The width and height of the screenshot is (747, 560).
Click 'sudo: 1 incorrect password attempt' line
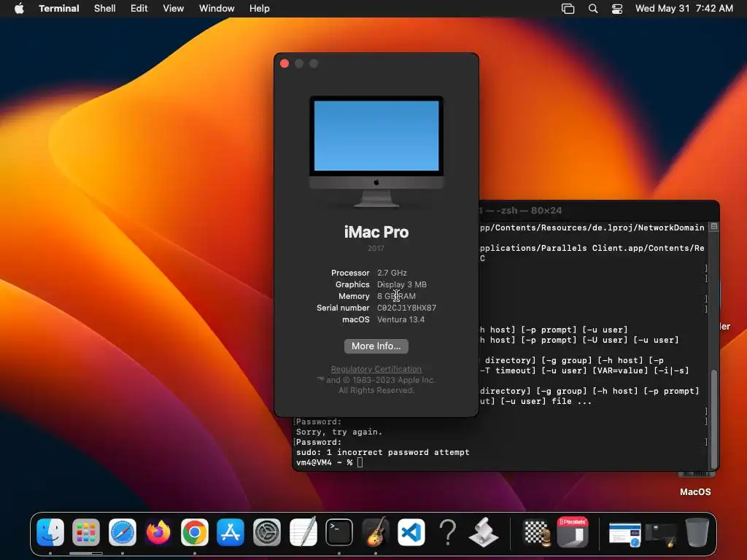coord(382,452)
